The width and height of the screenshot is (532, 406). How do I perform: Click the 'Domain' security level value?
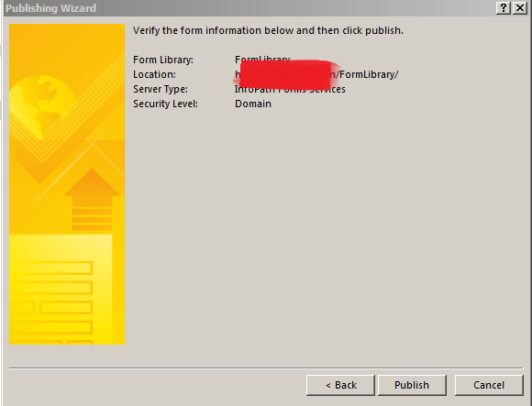pyautogui.click(x=253, y=104)
